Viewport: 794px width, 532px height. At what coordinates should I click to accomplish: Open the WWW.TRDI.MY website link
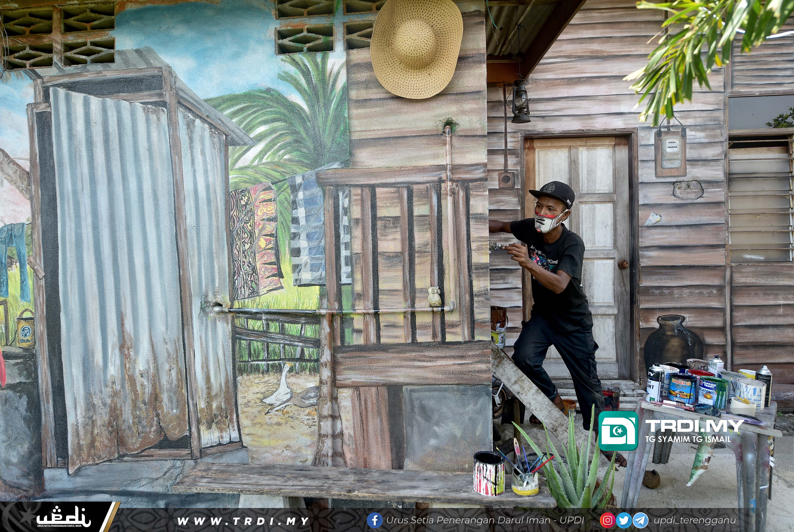click(x=243, y=521)
